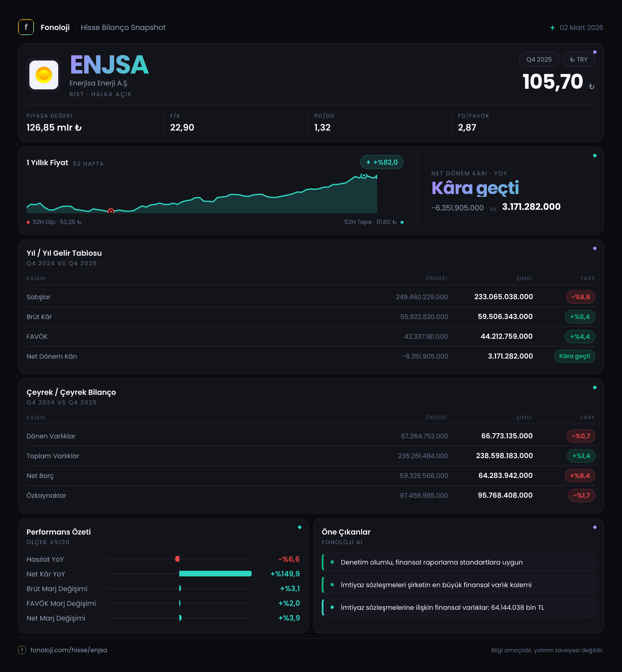Select the TRY currency pill
Screen dimensions: 622x672
[x=578, y=59]
